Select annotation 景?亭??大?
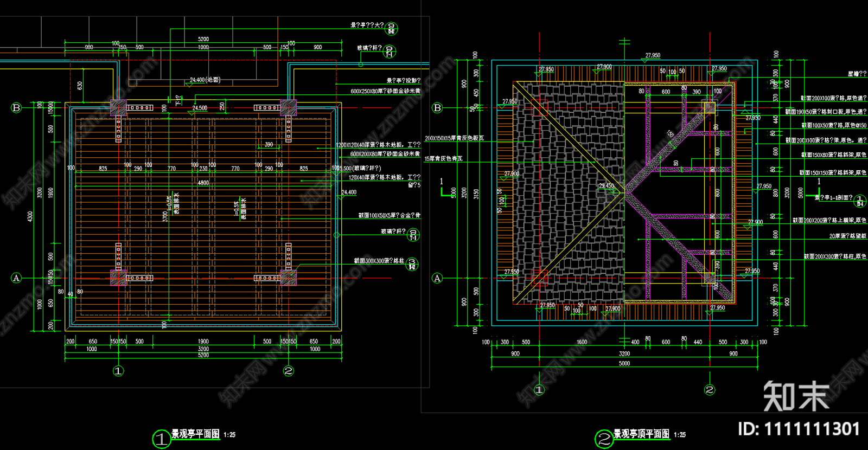The width and height of the screenshot is (868, 450). click(367, 25)
